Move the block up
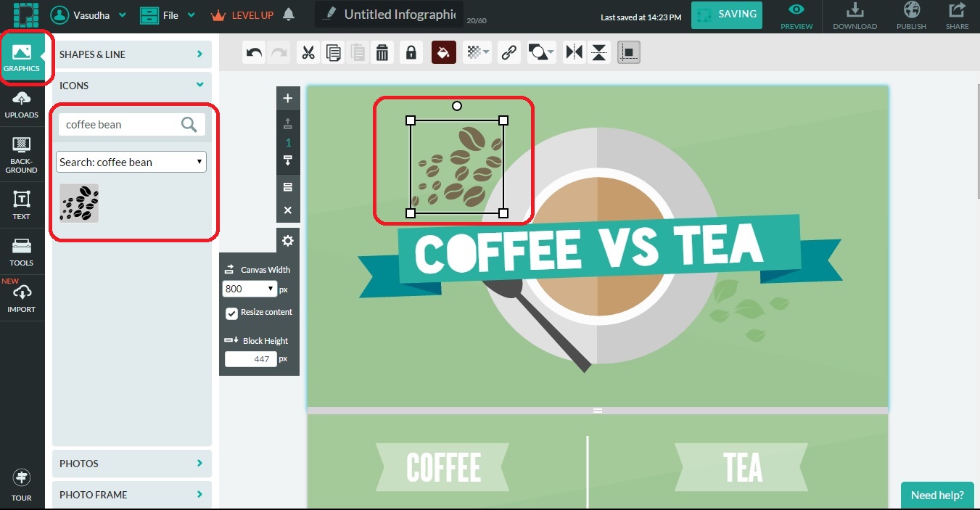The width and height of the screenshot is (980, 510). [x=288, y=123]
